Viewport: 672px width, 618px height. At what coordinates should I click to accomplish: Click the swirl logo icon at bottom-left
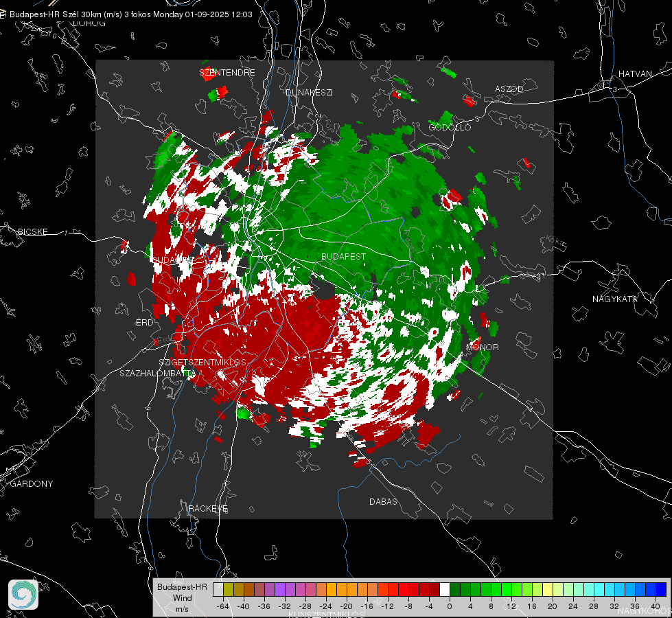point(23,595)
